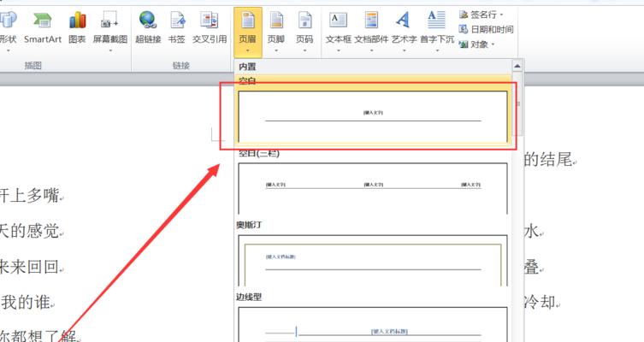Insert a SmartArt graphic
The height and width of the screenshot is (342, 644).
pyautogui.click(x=43, y=29)
